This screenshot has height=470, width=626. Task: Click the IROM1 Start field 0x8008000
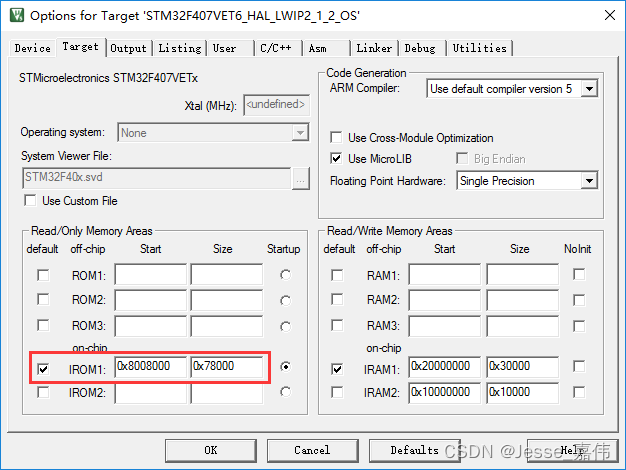(x=151, y=367)
